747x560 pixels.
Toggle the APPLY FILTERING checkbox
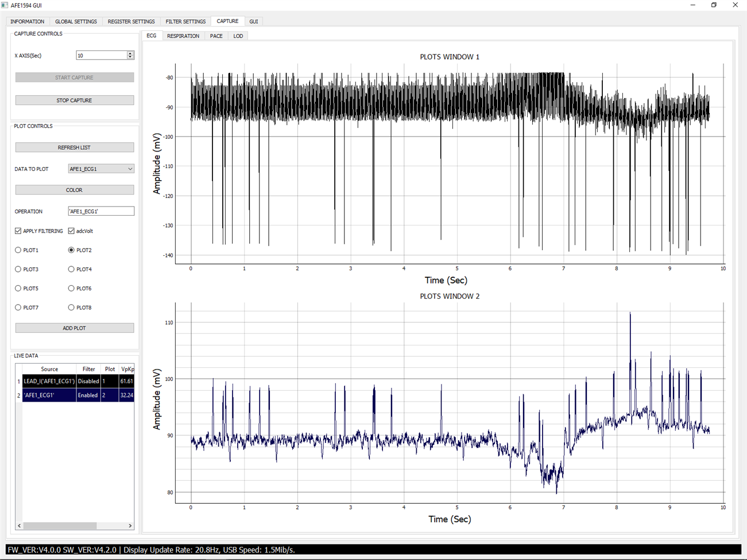(18, 231)
